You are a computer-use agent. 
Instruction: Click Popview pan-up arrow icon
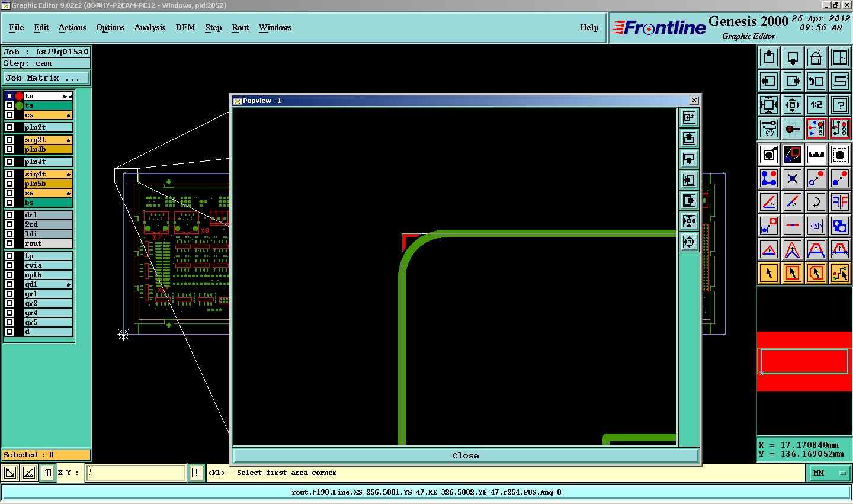(689, 139)
